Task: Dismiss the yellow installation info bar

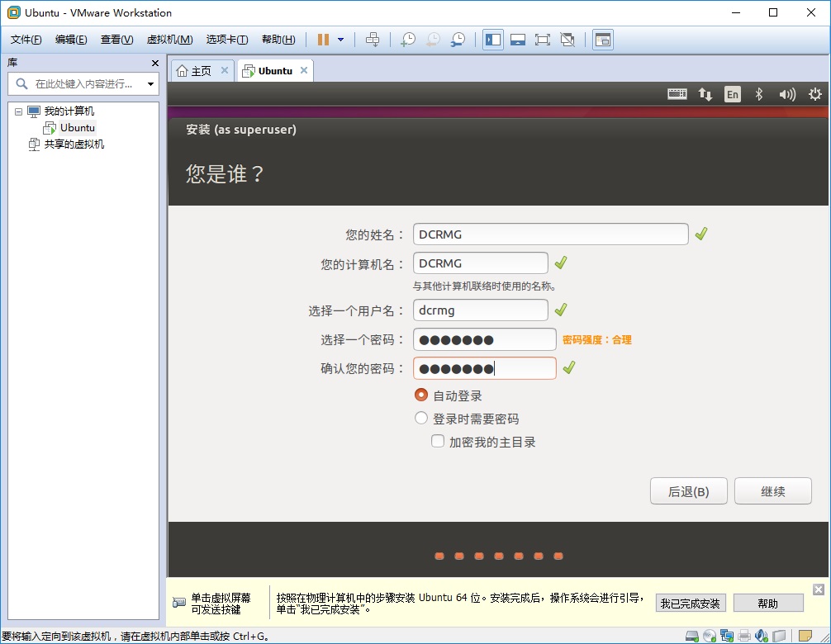Action: [819, 590]
